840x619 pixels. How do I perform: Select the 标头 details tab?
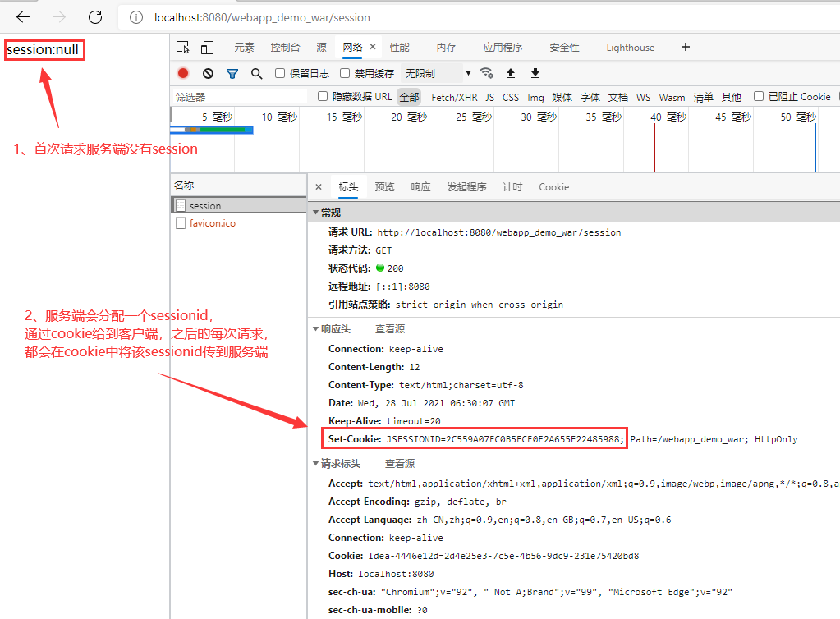point(348,187)
